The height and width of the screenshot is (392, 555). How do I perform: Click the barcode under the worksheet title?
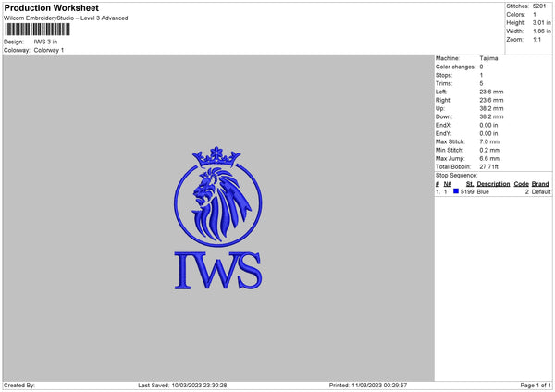pos(38,30)
